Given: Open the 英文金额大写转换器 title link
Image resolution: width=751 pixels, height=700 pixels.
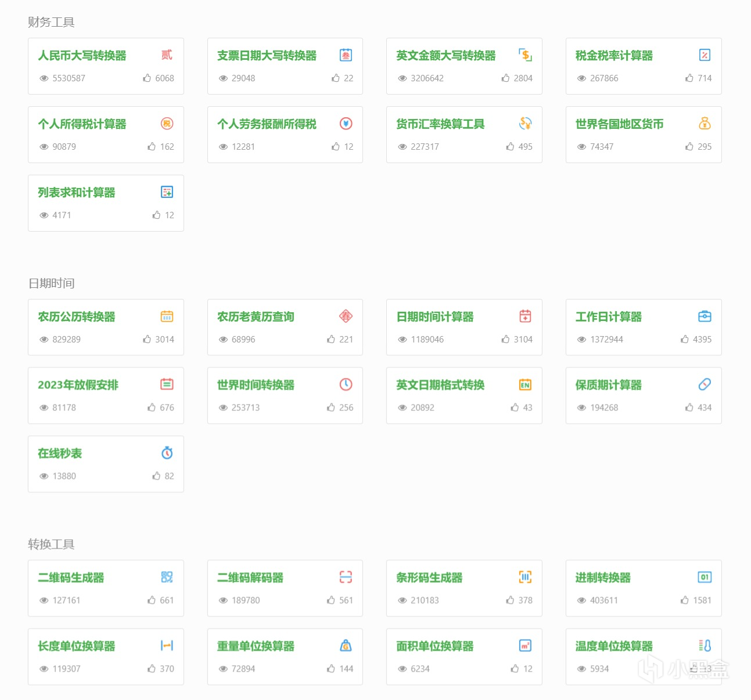Looking at the screenshot, I should [446, 56].
